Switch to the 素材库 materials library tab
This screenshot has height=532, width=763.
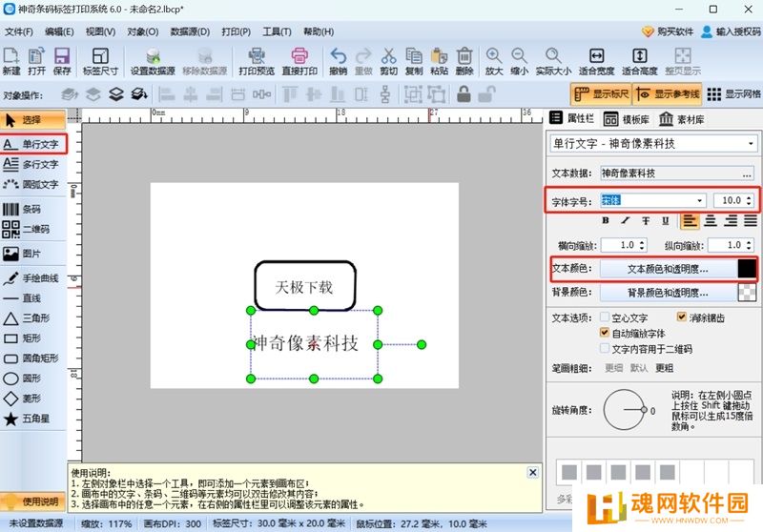pyautogui.click(x=682, y=119)
